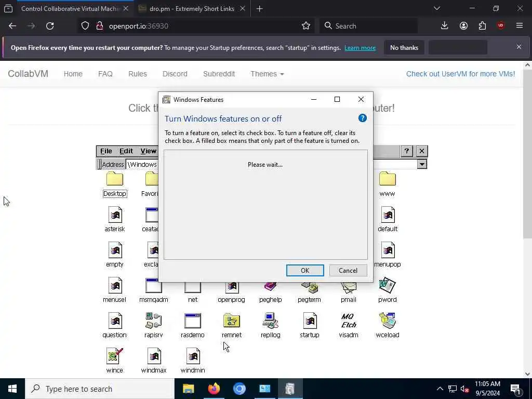Open the uBlock Origin extension icon
The width and height of the screenshot is (532, 399).
coord(501,26)
